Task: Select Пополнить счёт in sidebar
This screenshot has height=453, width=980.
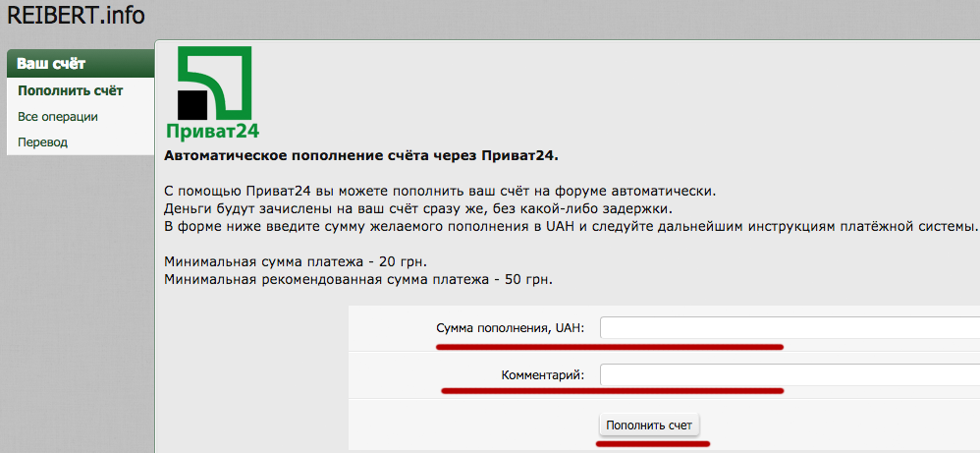Action: [70, 90]
